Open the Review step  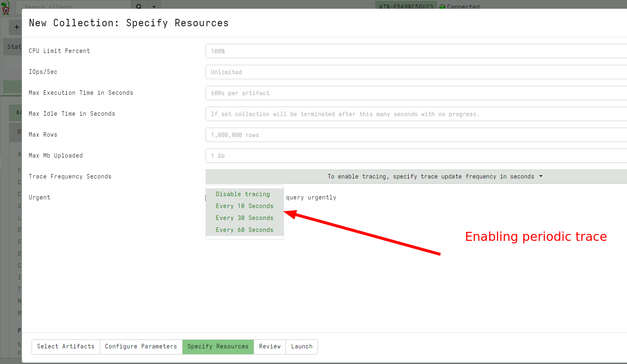click(x=270, y=346)
